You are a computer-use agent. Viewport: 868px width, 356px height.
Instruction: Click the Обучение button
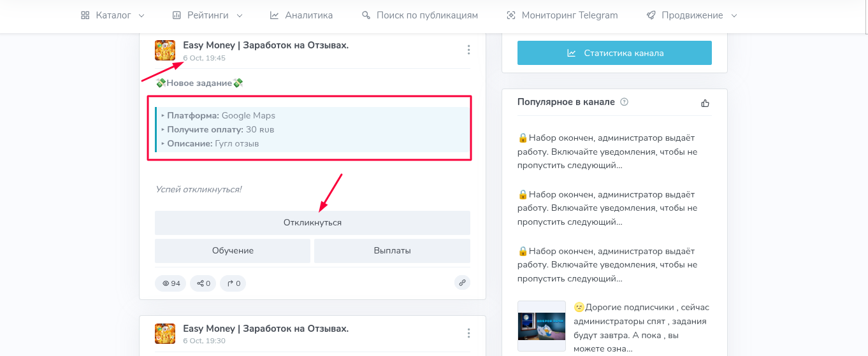(x=233, y=251)
